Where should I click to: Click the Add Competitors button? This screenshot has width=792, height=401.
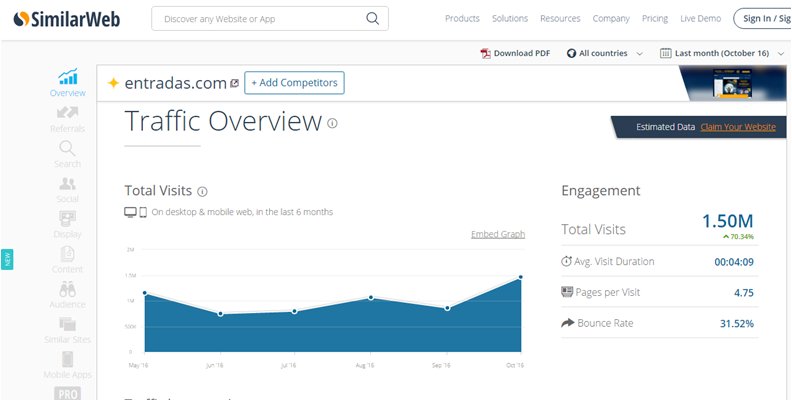coord(294,83)
